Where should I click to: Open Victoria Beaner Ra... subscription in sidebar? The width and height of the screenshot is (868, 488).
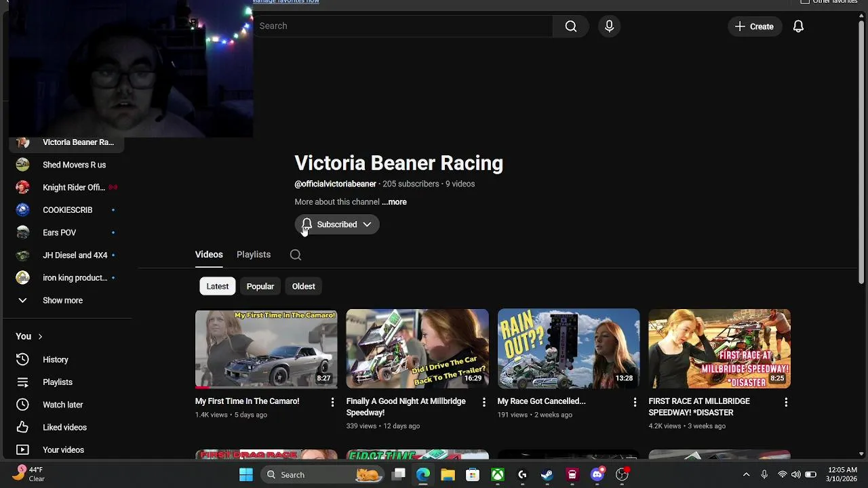pos(68,142)
